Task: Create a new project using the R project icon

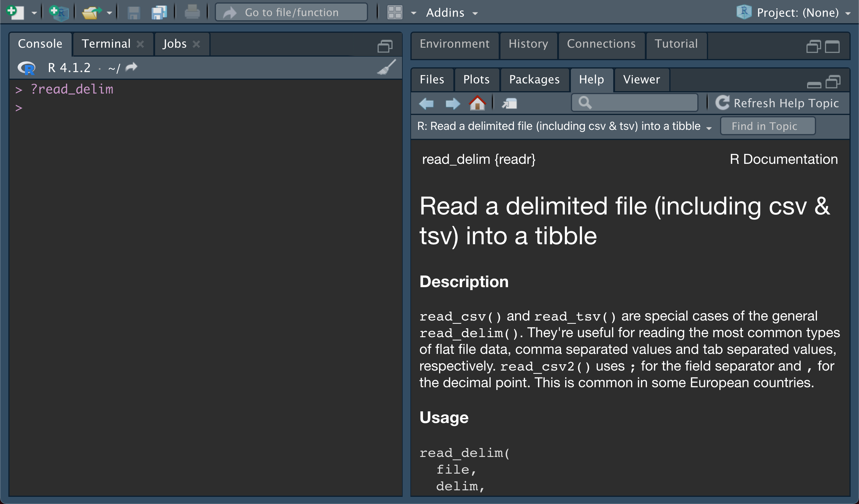Action: pos(59,12)
